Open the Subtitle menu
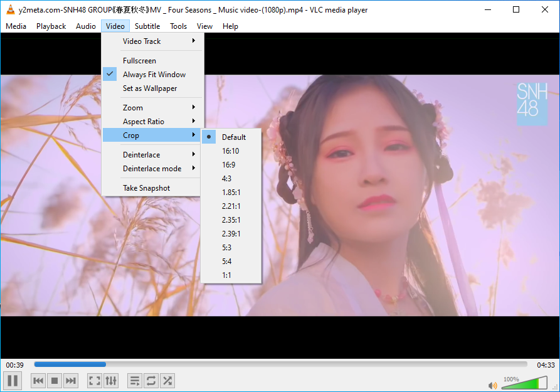This screenshot has width=560, height=392. coord(147,26)
